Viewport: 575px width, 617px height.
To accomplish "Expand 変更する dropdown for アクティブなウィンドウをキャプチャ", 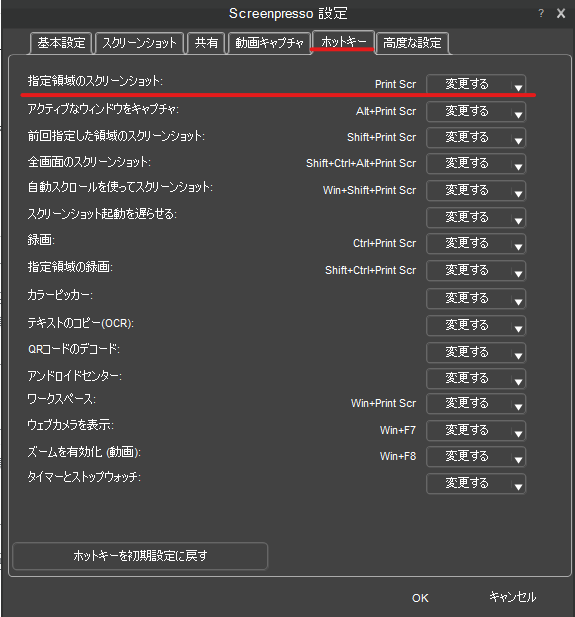I will 476,111.
